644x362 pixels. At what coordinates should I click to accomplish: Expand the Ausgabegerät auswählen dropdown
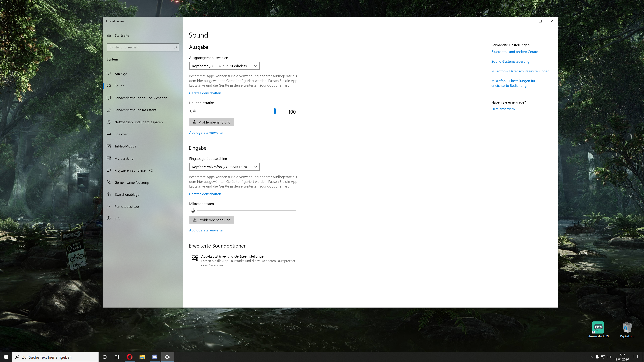224,66
